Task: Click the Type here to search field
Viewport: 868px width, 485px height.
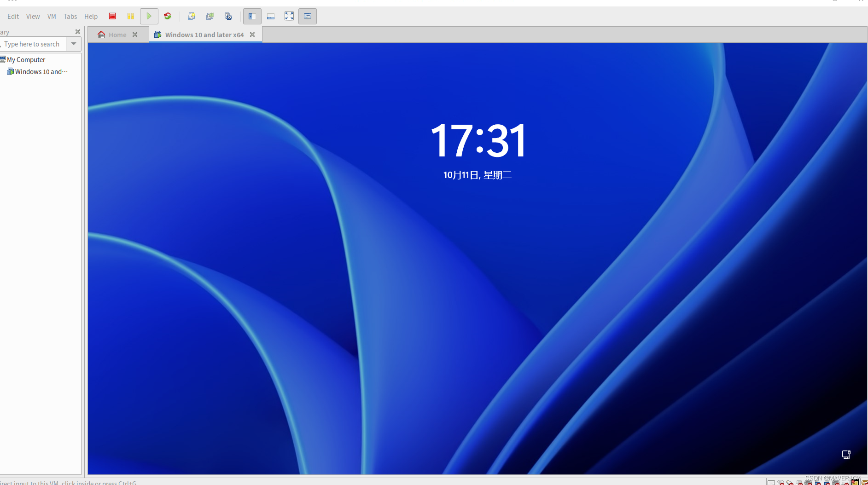Action: coord(33,44)
